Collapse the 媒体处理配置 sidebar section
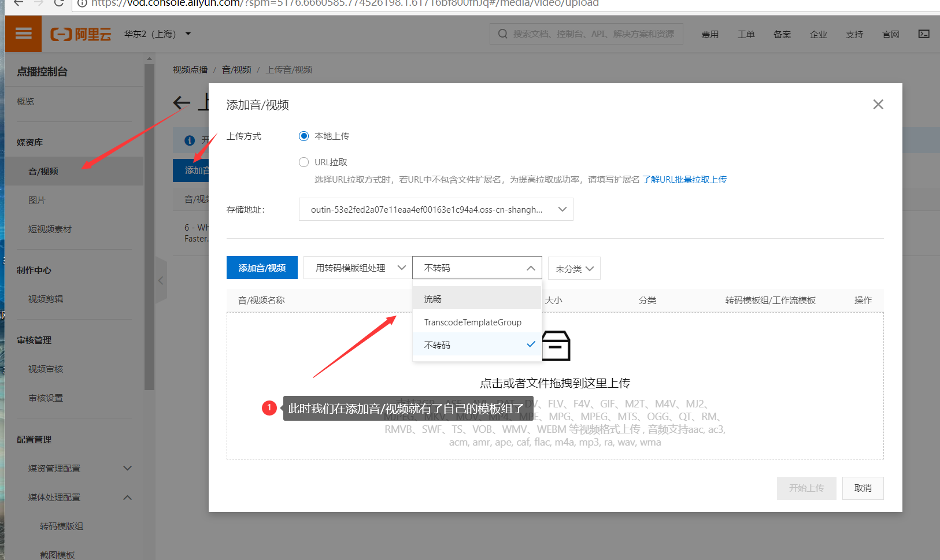This screenshot has height=560, width=940. coord(127,497)
